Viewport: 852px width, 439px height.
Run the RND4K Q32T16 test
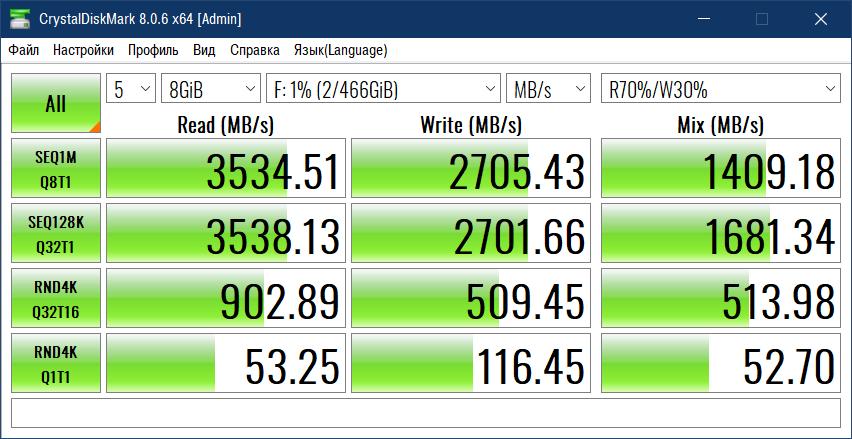tap(56, 298)
